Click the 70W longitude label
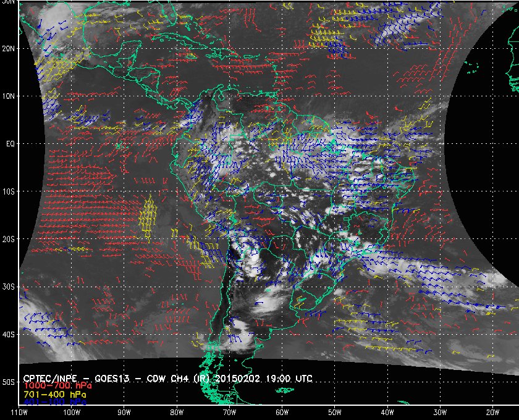519x420 pixels. click(229, 413)
